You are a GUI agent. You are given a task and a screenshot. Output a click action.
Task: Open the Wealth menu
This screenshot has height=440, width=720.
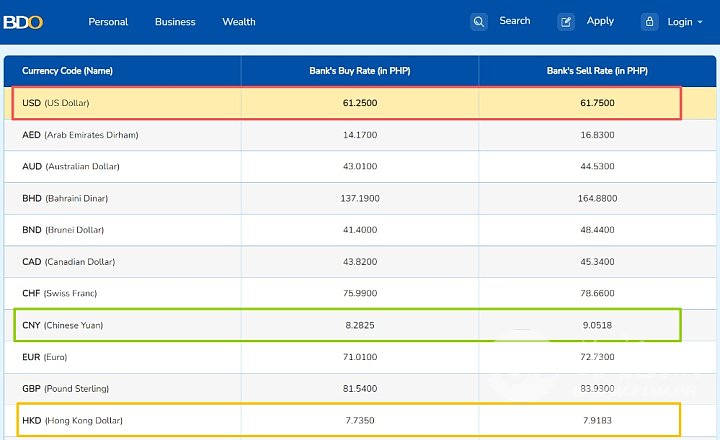tap(239, 22)
